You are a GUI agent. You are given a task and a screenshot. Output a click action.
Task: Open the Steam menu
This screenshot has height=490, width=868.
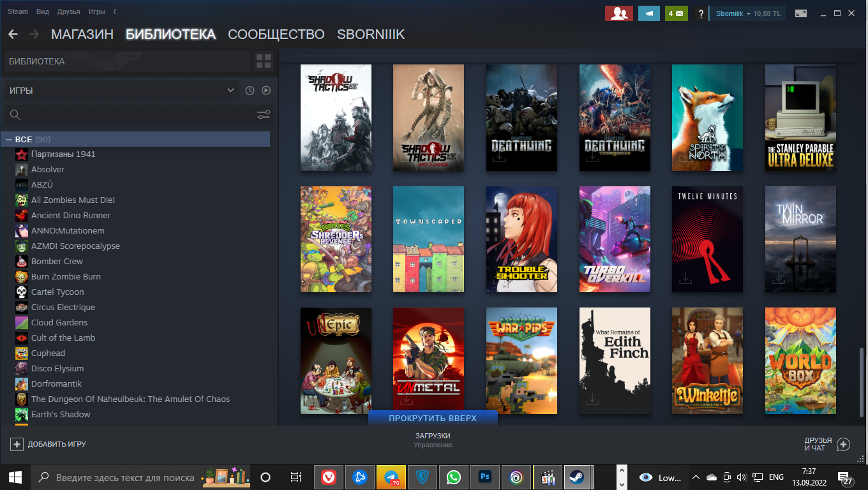click(17, 12)
